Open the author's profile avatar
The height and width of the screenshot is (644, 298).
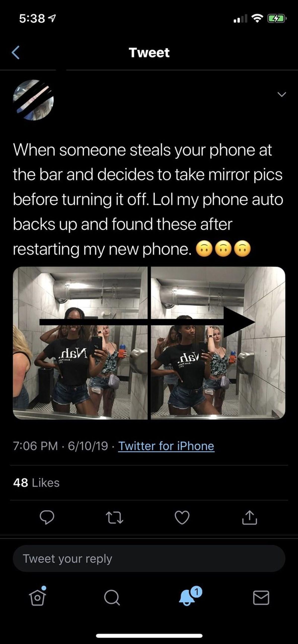pos(33,100)
